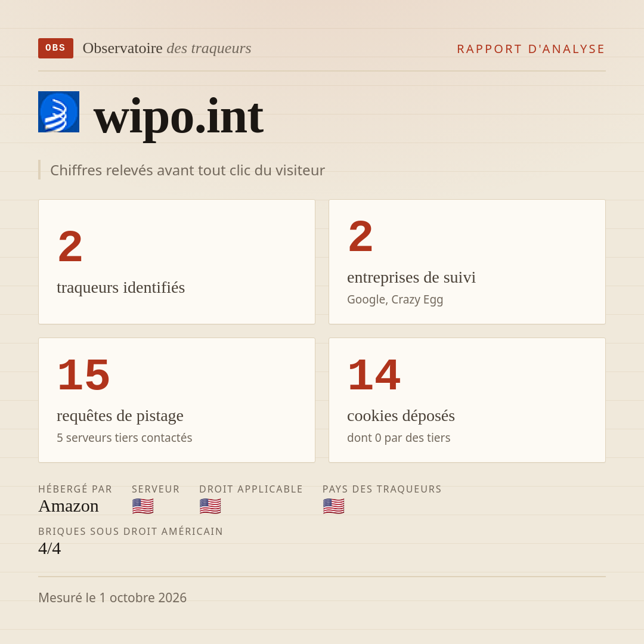Click dont 0 par des tiers text
The image size is (644, 644).
pos(399,438)
